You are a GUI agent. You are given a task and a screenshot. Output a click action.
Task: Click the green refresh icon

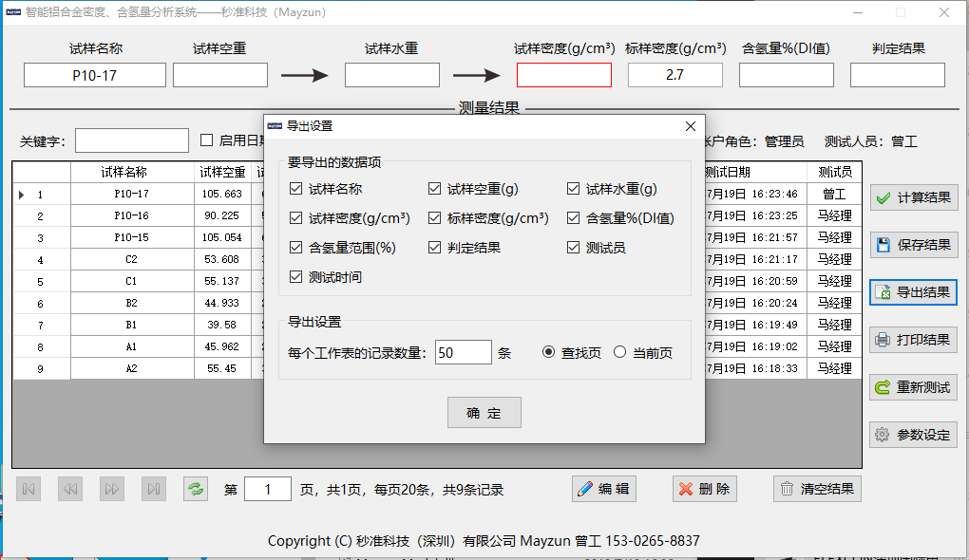[x=196, y=489]
